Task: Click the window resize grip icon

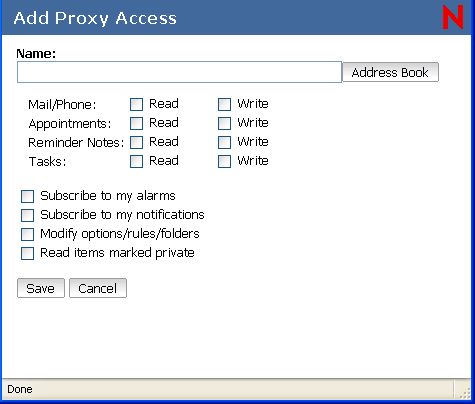Action: pyautogui.click(x=465, y=393)
